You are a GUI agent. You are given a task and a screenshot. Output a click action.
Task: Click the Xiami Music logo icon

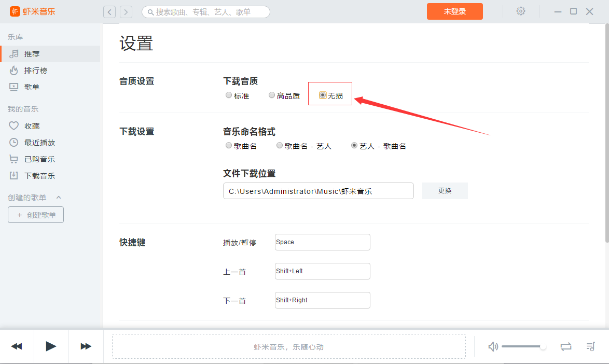15,11
